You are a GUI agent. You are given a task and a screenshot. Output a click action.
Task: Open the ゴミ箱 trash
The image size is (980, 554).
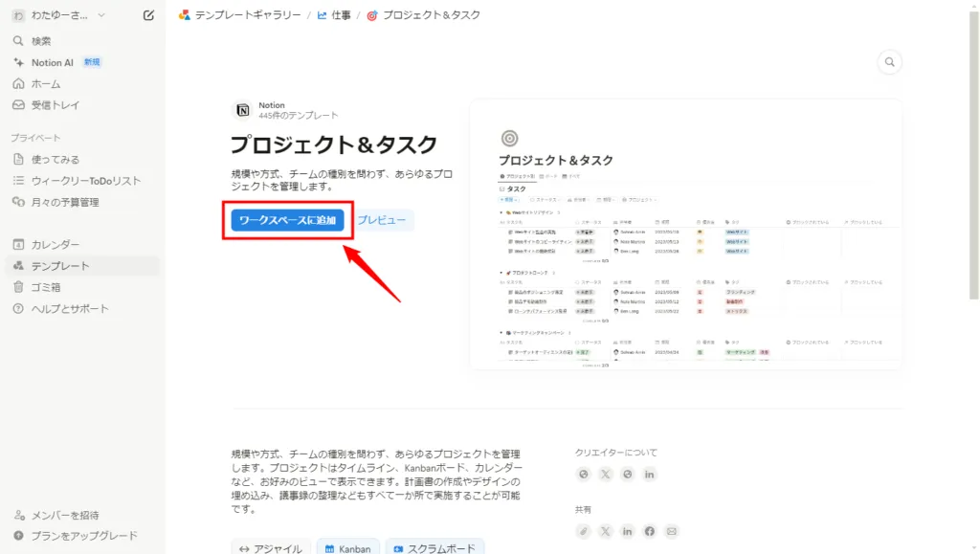[x=82, y=287]
